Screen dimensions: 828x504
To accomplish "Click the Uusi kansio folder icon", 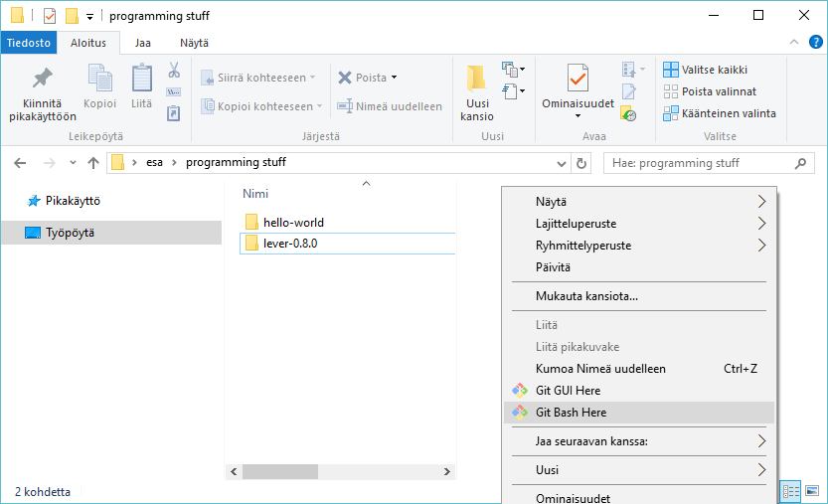I will 476,80.
